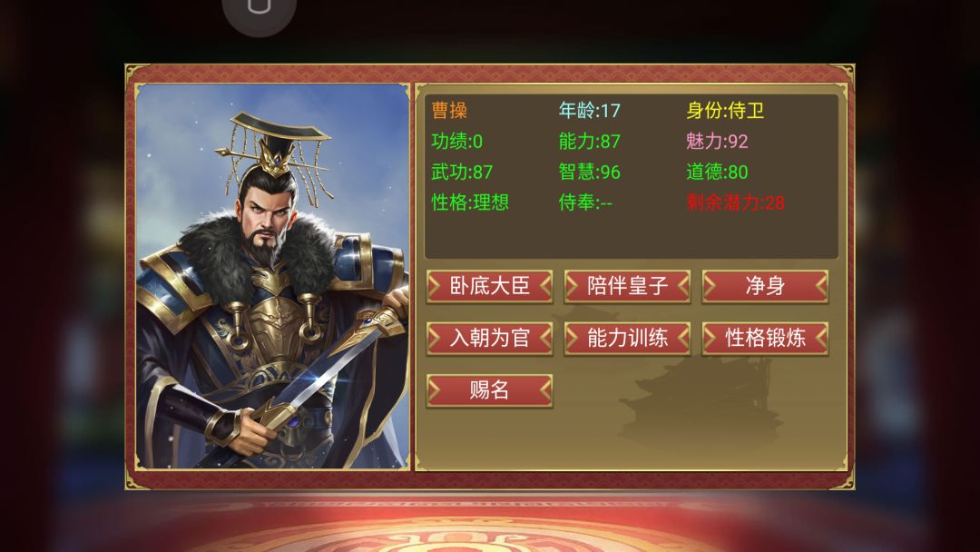The height and width of the screenshot is (552, 980).
Task: Select the 道德:80 stat
Action: (x=717, y=172)
